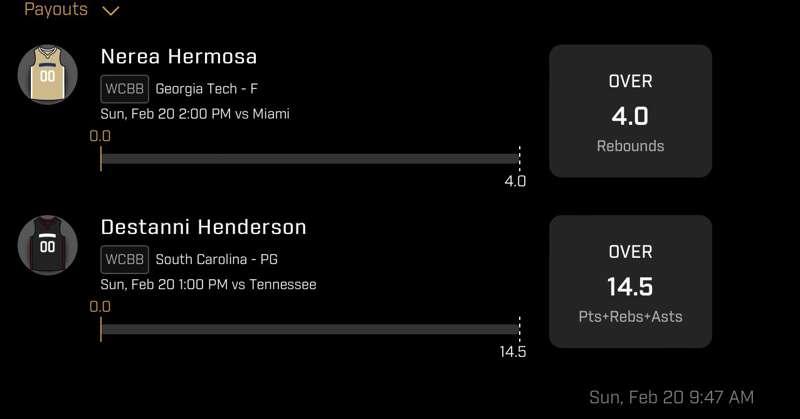Screen dimensions: 800x419
Task: Open the Destanni Henderson player name
Action: click(204, 227)
